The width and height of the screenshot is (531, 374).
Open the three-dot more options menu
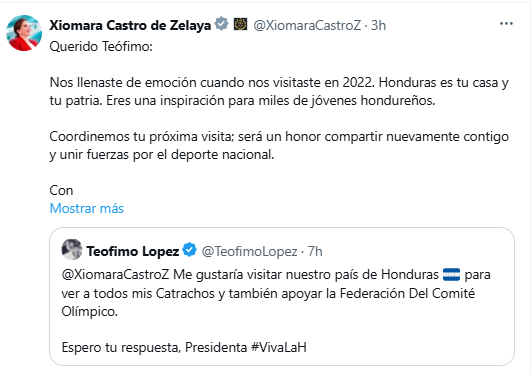[506, 24]
